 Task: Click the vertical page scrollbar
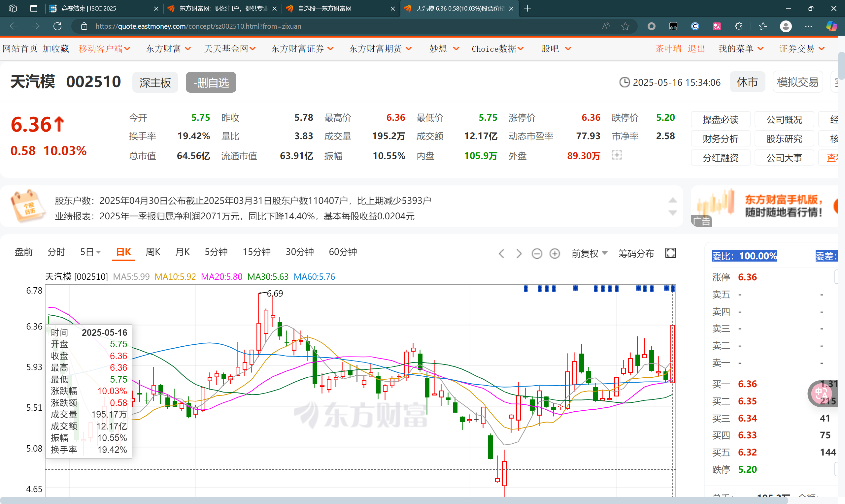(x=841, y=66)
